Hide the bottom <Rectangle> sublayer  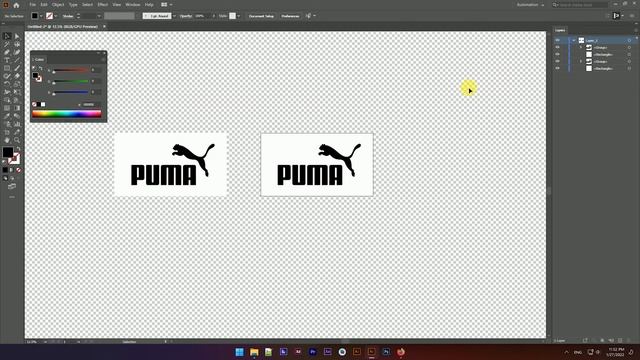coord(558,69)
